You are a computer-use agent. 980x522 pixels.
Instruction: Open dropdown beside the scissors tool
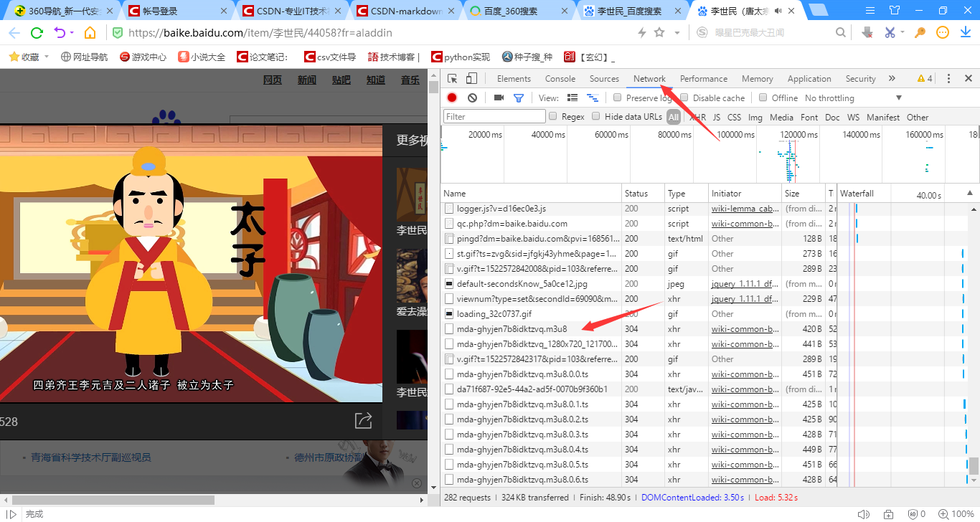(x=903, y=33)
